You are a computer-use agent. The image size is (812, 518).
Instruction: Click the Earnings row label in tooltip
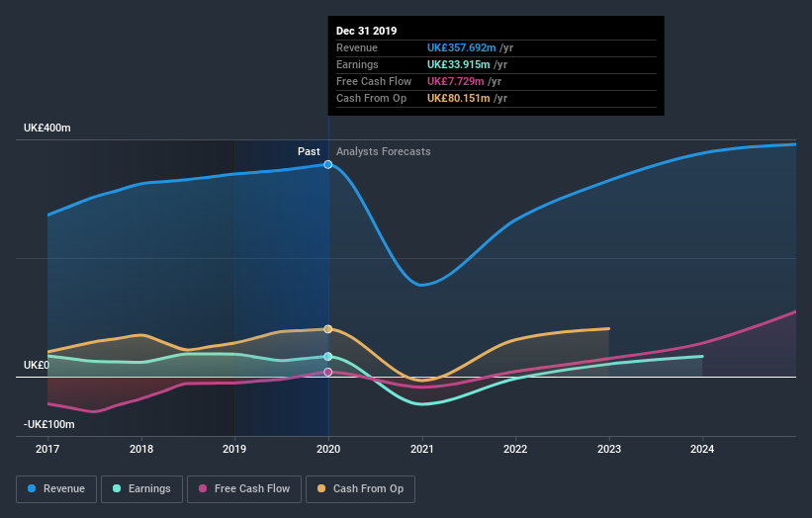coord(357,64)
